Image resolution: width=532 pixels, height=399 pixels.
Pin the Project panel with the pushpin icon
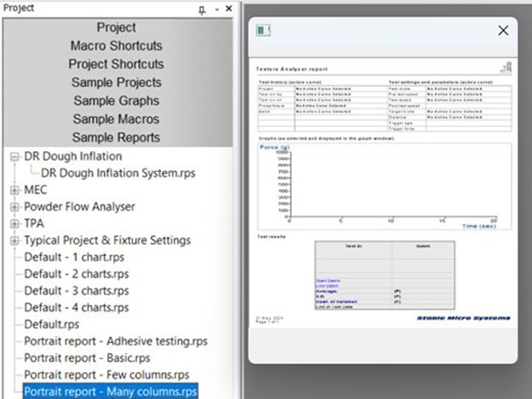[x=202, y=10]
